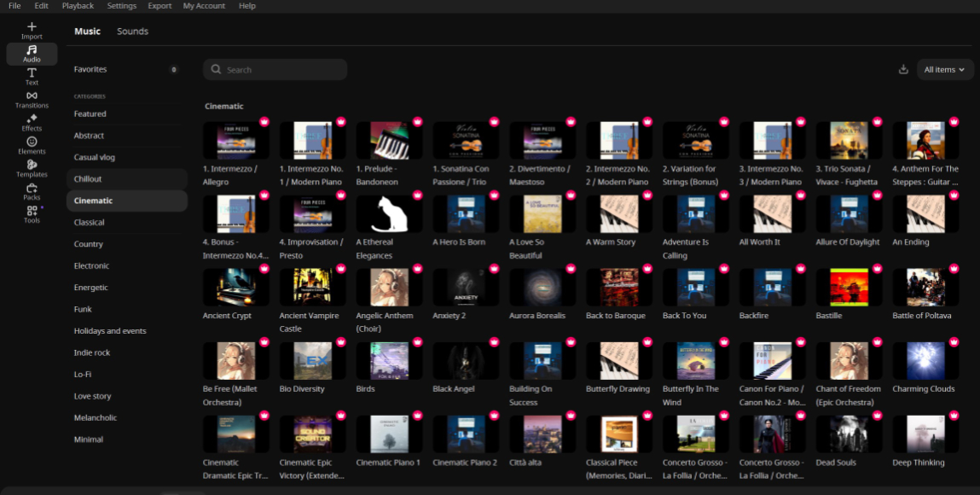
Task: Open the Templates panel
Action: tap(32, 169)
